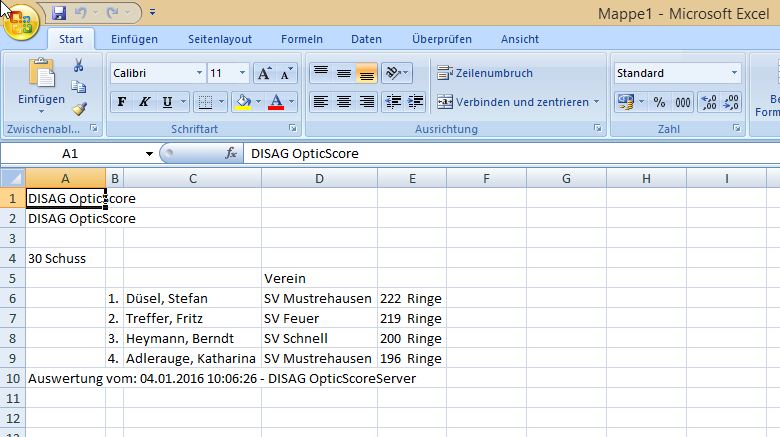This screenshot has width=780, height=437.
Task: Open the Name Box dropdown arrow
Action: tap(149, 154)
